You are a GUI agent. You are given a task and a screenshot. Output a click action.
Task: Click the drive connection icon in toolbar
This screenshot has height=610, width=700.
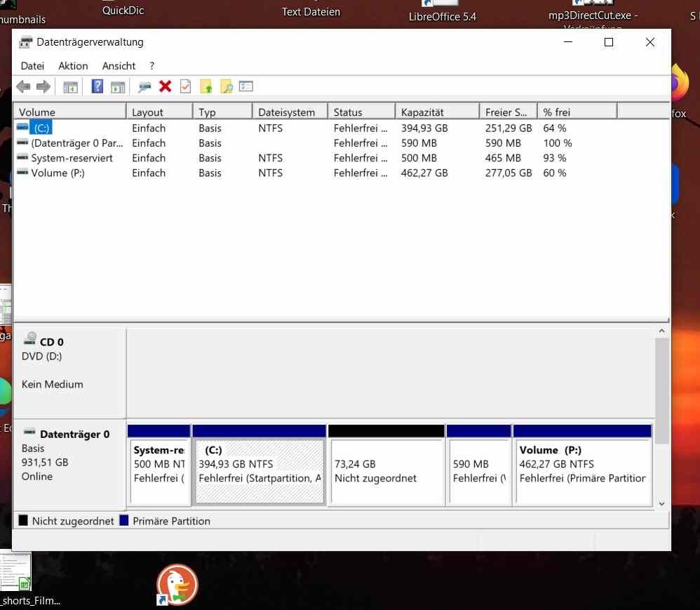coord(144,86)
